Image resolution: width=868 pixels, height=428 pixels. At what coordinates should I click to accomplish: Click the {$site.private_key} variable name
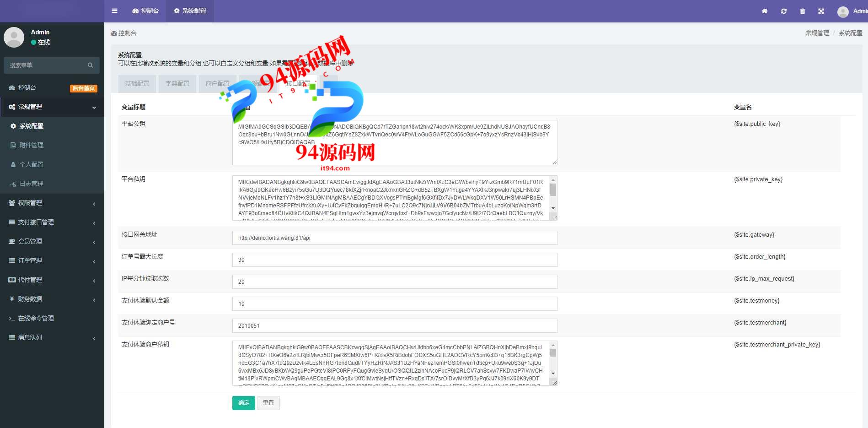tap(758, 179)
